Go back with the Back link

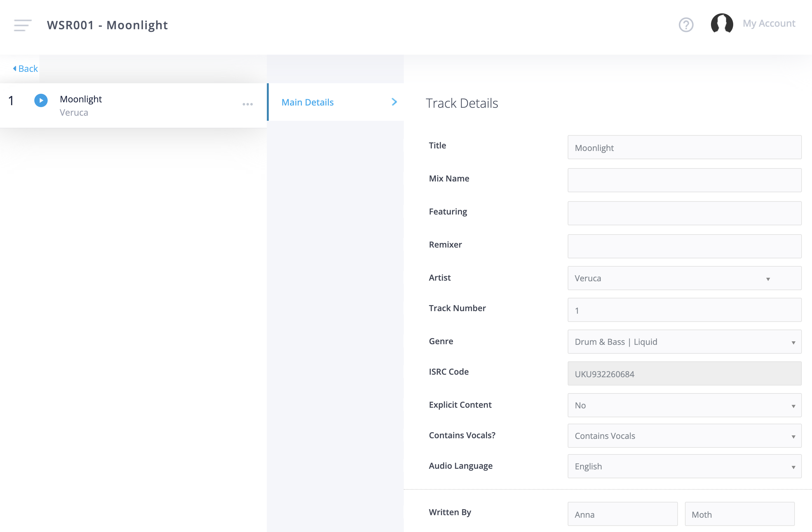[26, 69]
